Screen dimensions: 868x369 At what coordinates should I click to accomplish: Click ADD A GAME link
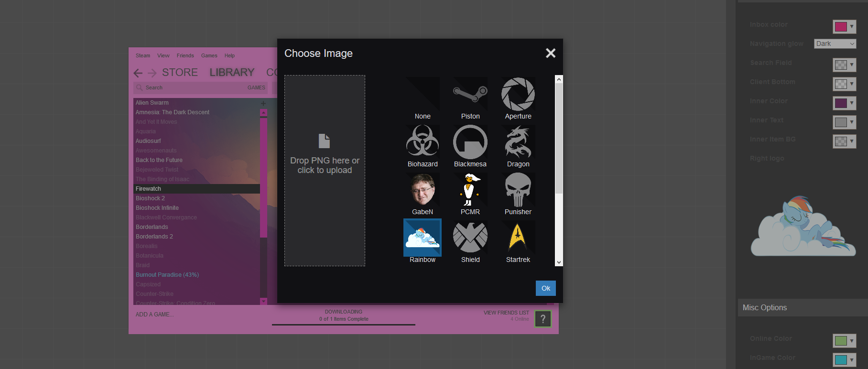tap(155, 315)
